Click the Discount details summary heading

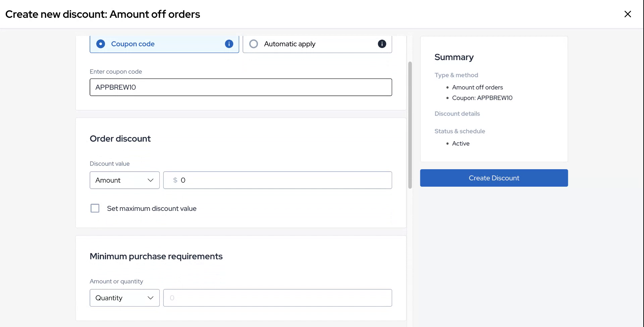pos(457,113)
